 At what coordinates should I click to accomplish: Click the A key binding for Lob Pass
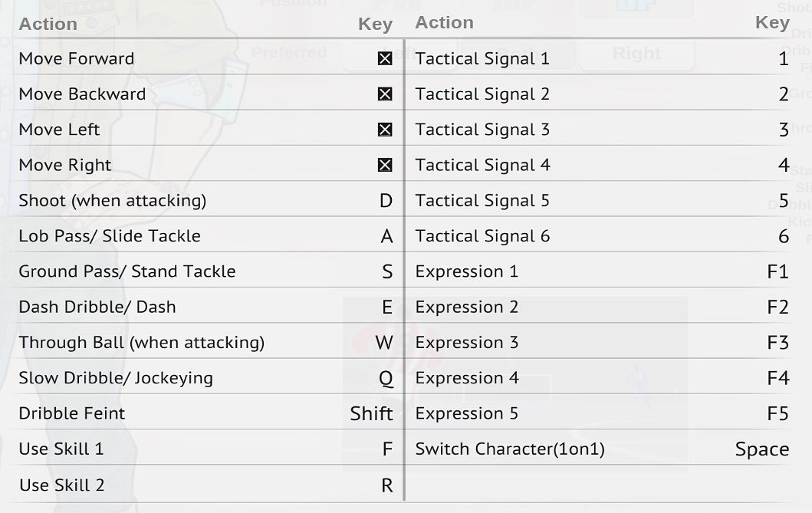click(x=386, y=236)
